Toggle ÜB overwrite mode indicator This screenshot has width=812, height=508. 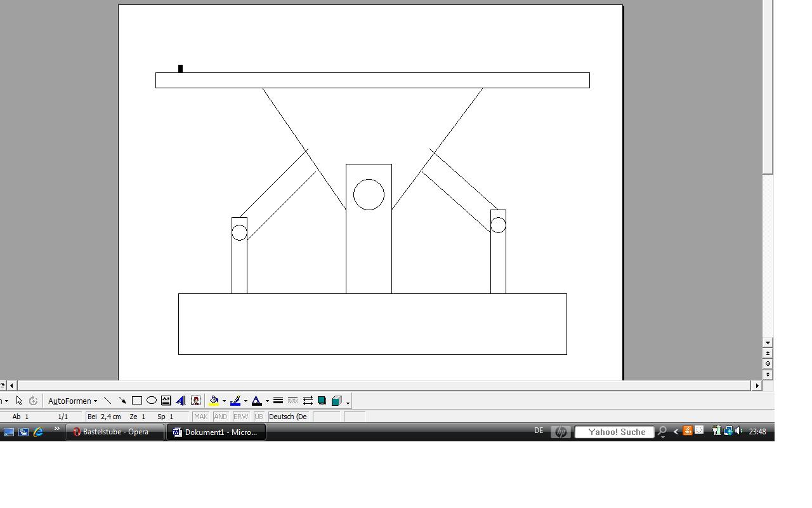tap(259, 417)
